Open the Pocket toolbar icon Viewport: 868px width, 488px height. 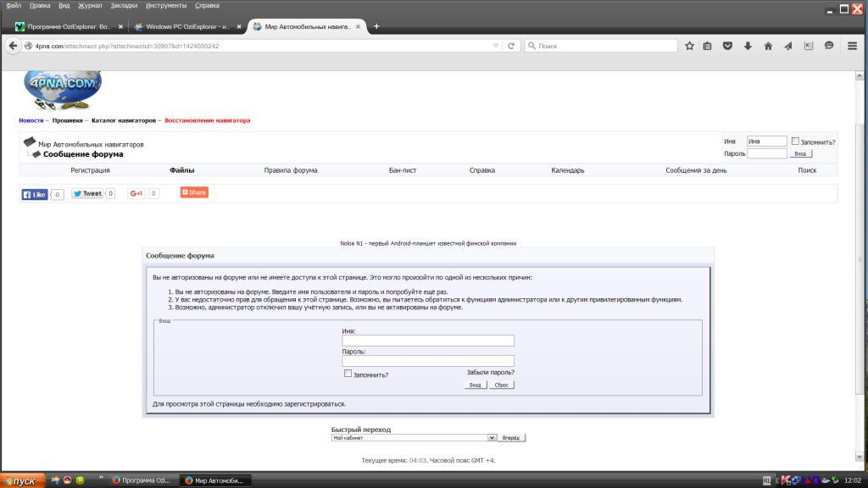click(x=727, y=46)
